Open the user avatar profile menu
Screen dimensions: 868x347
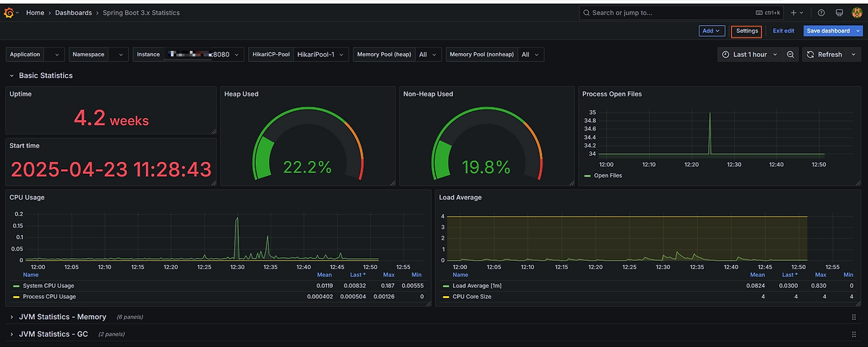point(857,12)
